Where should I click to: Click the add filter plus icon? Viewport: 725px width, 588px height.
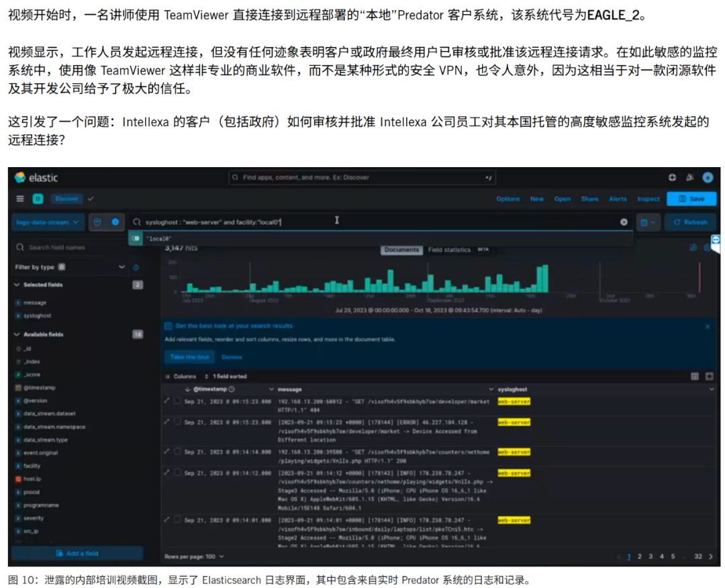pos(115,222)
